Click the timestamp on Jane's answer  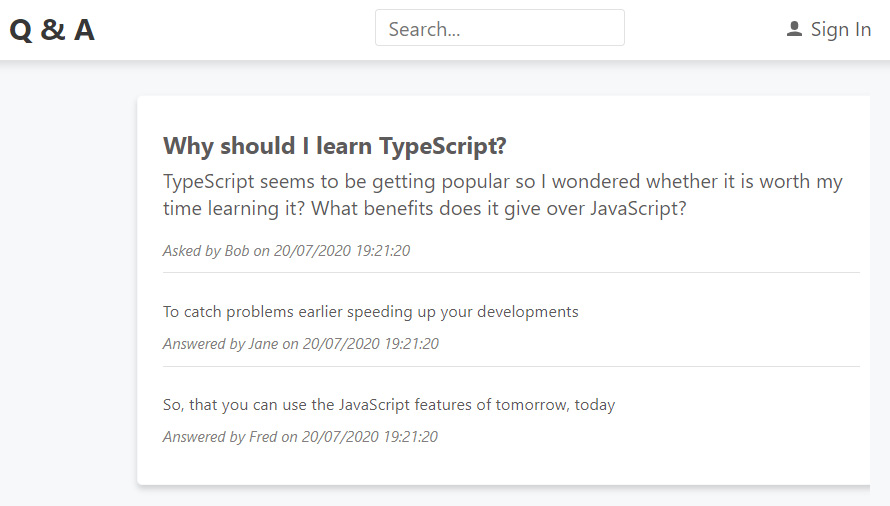(x=370, y=344)
